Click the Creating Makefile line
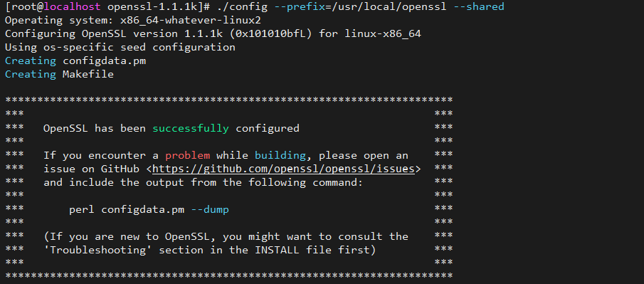The width and height of the screenshot is (644, 284). [60, 75]
